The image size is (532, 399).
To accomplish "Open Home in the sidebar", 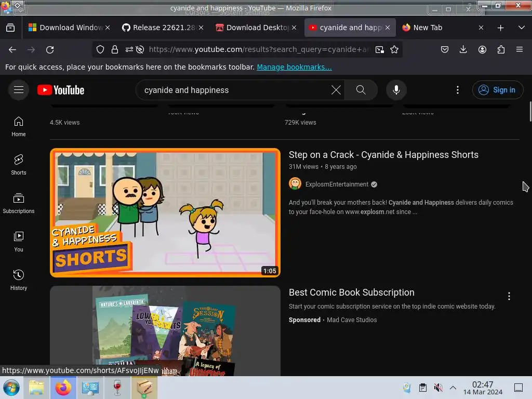I will coord(19,127).
